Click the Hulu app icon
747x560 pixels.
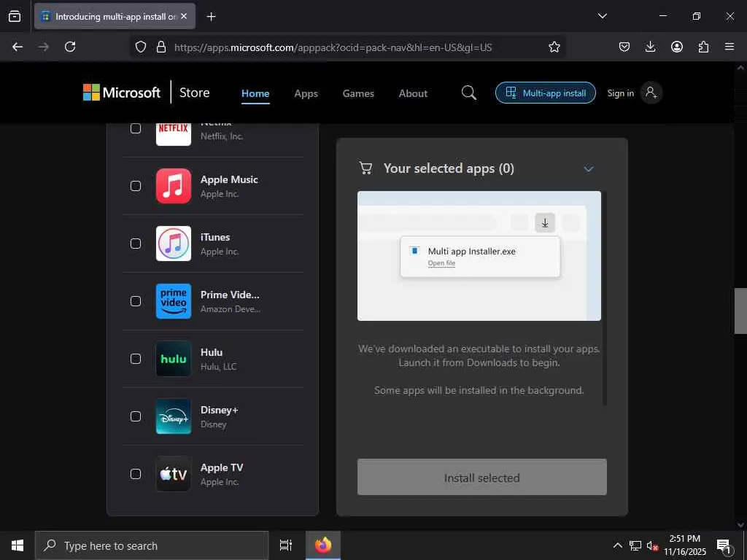tap(174, 359)
